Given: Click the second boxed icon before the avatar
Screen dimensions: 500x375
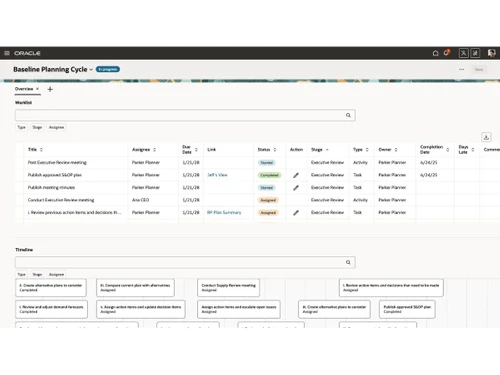Looking at the screenshot, I should (x=475, y=53).
